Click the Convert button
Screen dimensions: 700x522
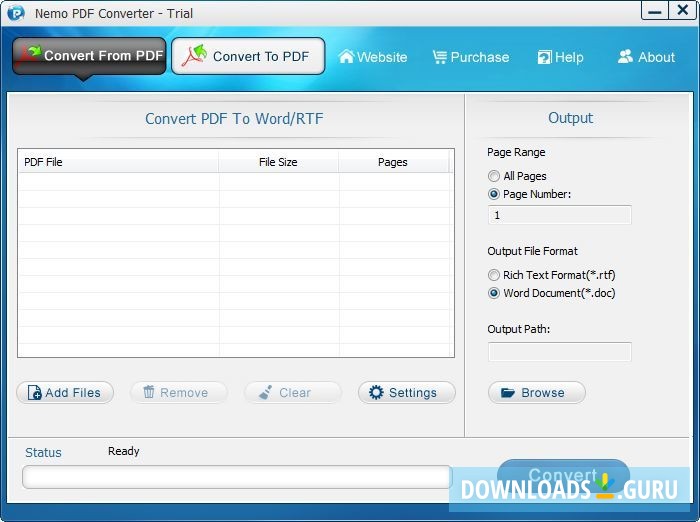click(563, 476)
